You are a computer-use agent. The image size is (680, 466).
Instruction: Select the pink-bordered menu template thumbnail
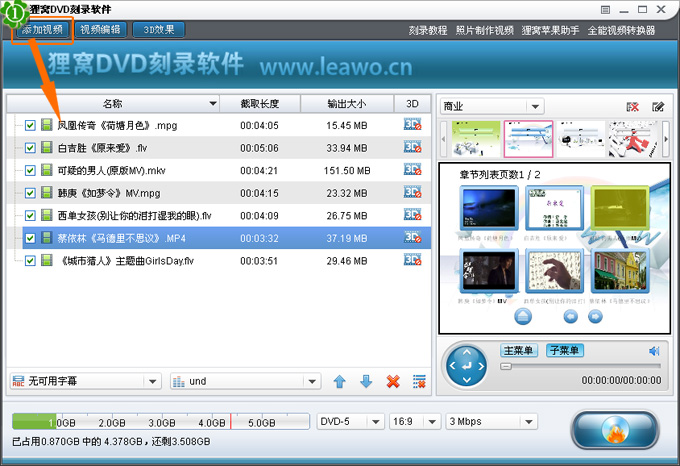[x=528, y=139]
